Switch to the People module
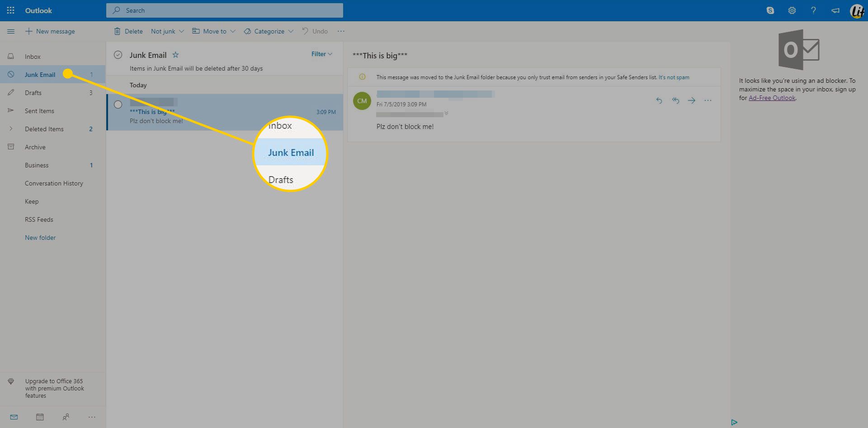The image size is (868, 428). click(x=66, y=417)
